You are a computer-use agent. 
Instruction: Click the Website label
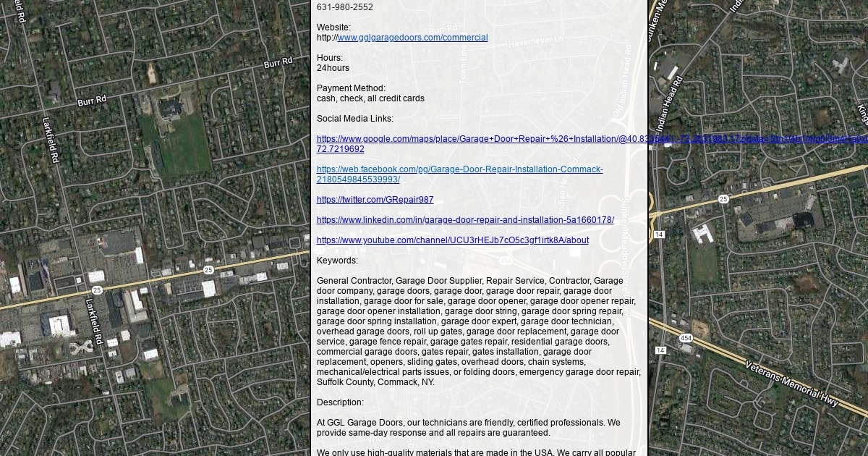[x=333, y=28]
